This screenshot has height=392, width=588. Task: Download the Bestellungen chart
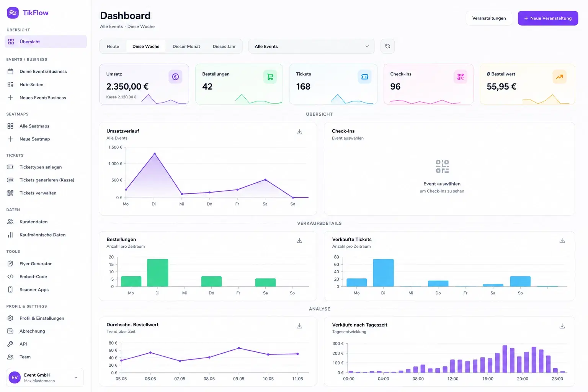(x=299, y=240)
